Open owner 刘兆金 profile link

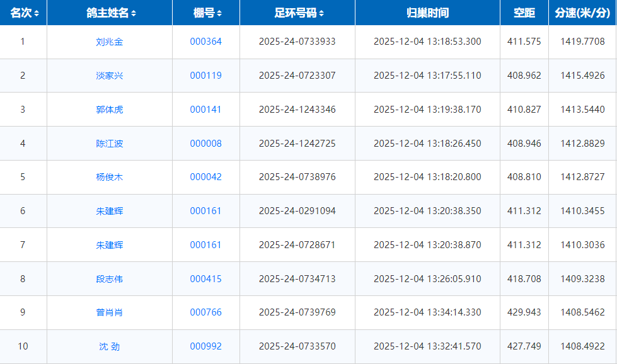coord(110,42)
